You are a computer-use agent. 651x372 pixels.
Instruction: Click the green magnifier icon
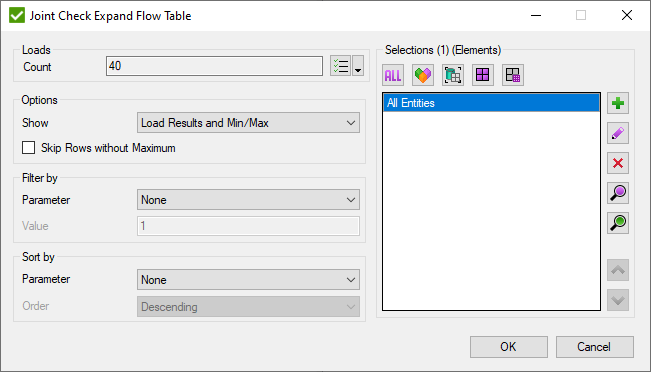pos(618,223)
